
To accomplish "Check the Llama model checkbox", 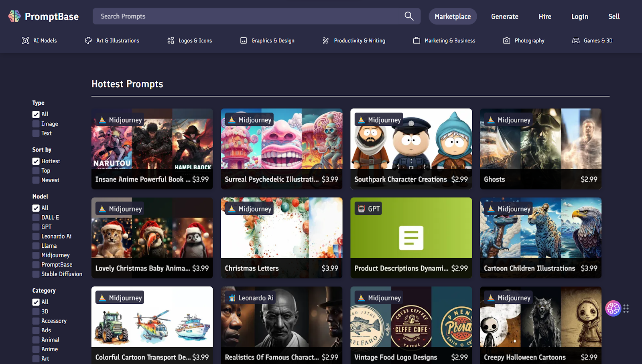I will click(x=36, y=246).
